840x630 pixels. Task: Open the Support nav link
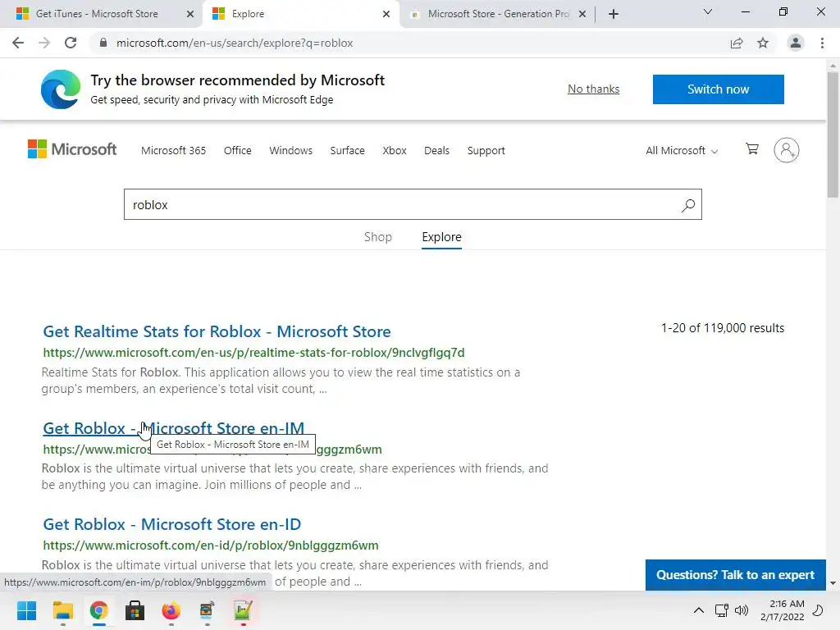486,151
